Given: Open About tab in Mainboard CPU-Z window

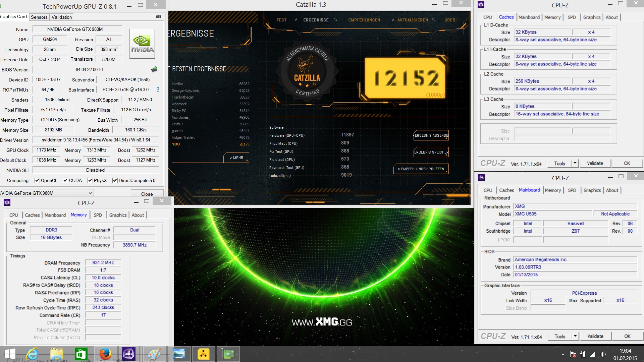Looking at the screenshot, I should pyautogui.click(x=612, y=190).
